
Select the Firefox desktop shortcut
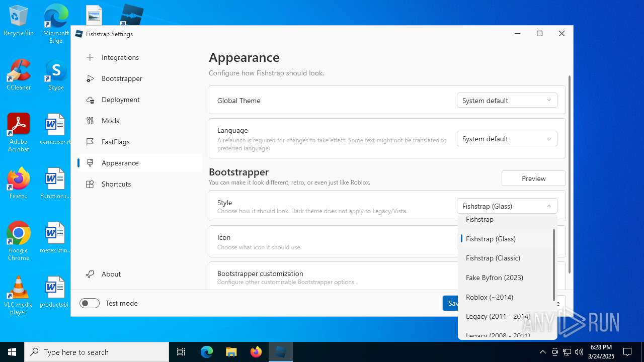(x=19, y=184)
